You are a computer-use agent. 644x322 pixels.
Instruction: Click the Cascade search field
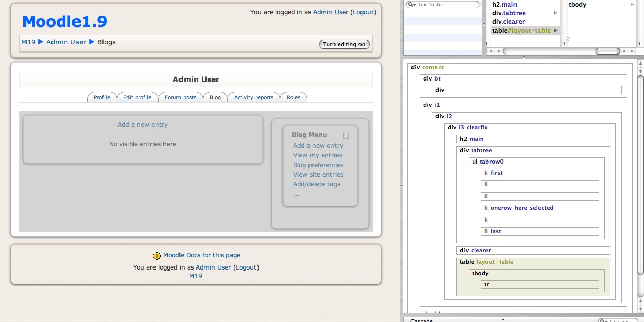618,321
